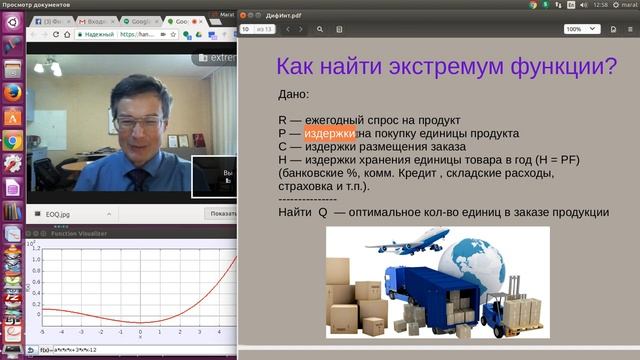
Task: Open the purple document app in dock
Action: pyautogui.click(x=12, y=188)
